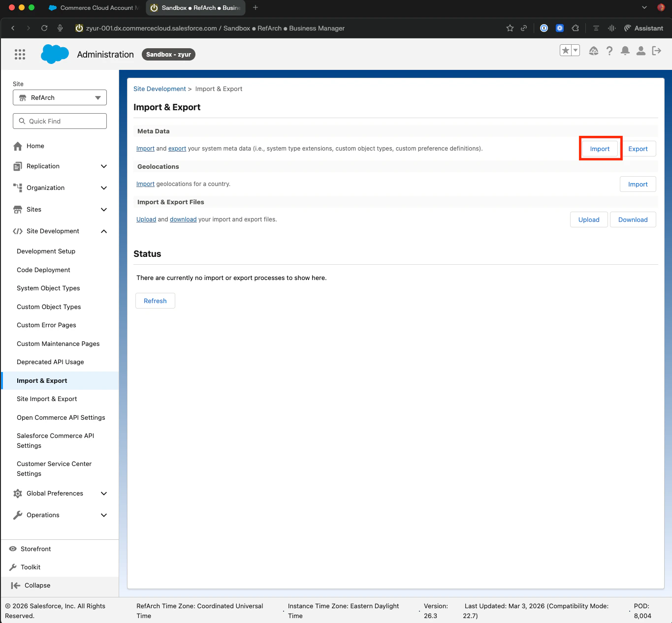The width and height of the screenshot is (672, 623).
Task: Expand the Global Preferences chevron
Action: (x=104, y=494)
